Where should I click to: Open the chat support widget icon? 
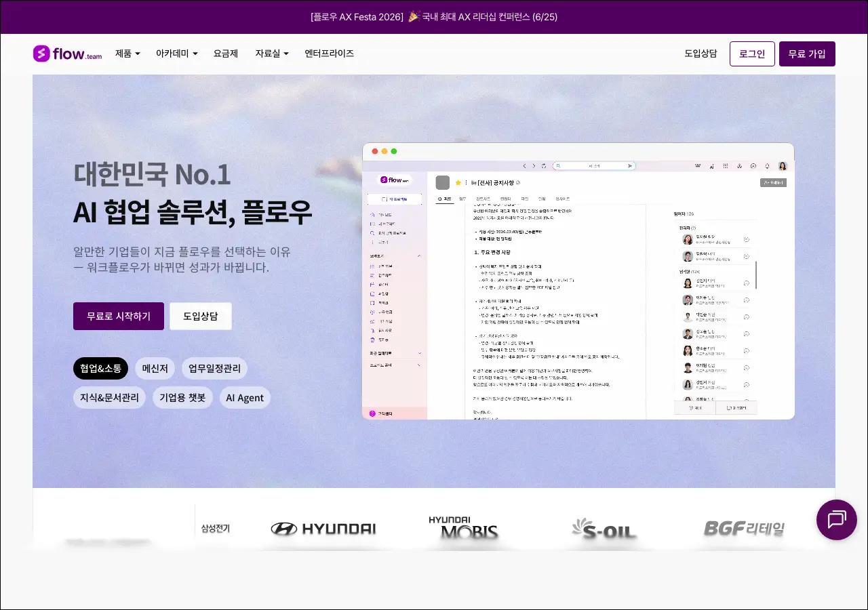pyautogui.click(x=836, y=520)
